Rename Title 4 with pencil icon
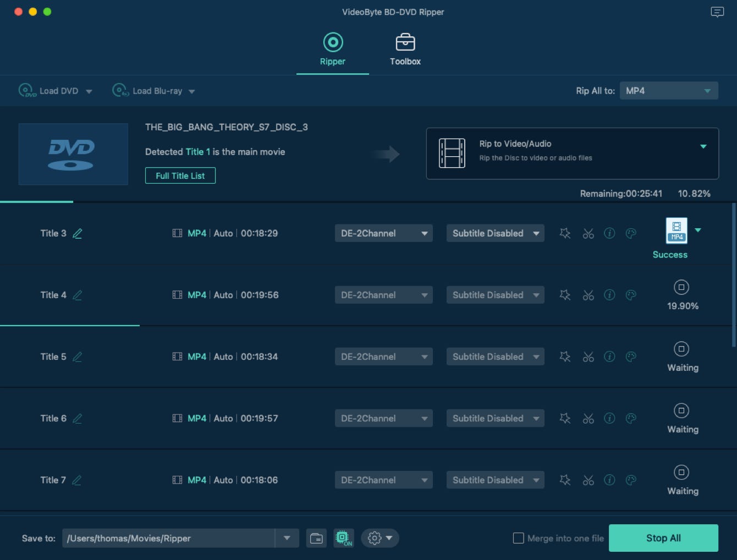 (x=78, y=295)
